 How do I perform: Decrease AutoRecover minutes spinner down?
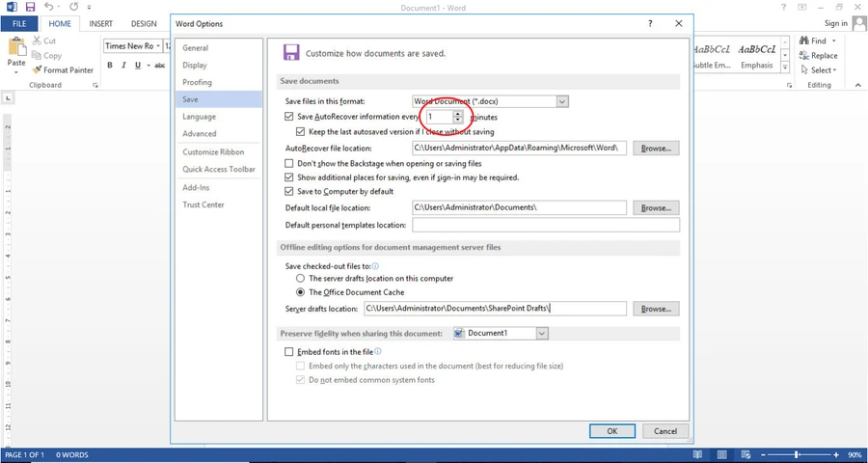tap(457, 120)
